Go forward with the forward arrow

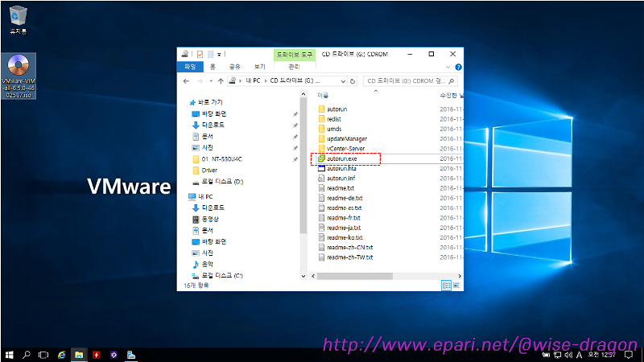200,81
